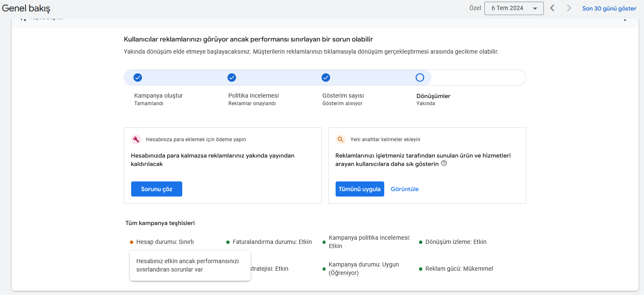Click the wrench payment icon
This screenshot has width=644, height=295.
point(136,140)
